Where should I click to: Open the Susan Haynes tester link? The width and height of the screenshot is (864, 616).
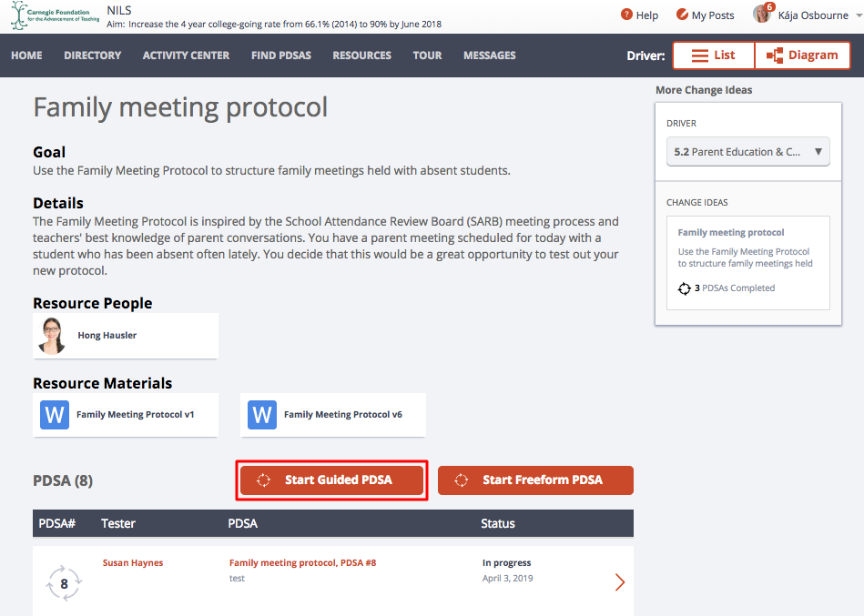tap(133, 562)
